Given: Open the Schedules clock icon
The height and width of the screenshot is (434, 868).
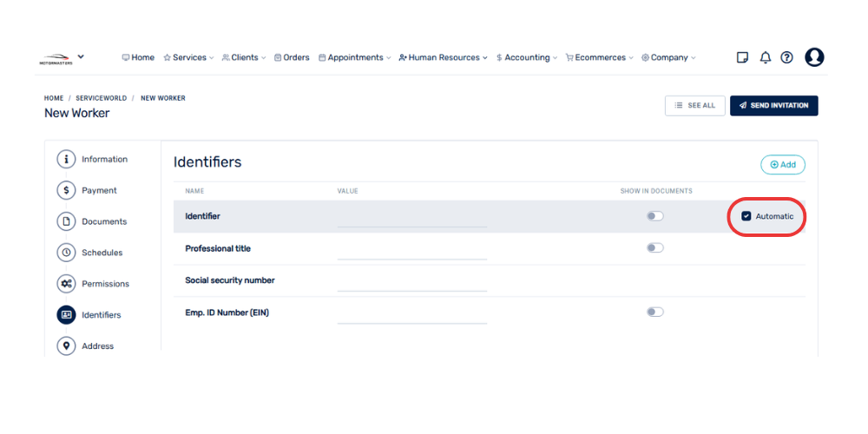Looking at the screenshot, I should (x=66, y=253).
